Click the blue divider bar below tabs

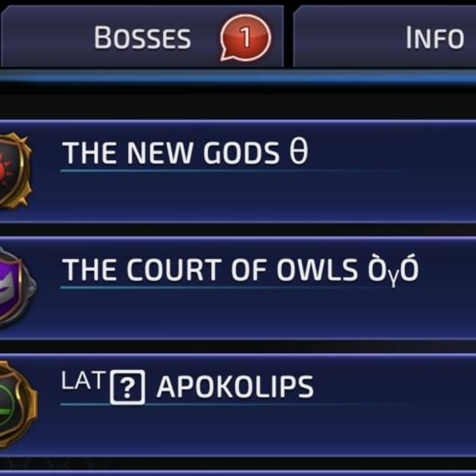tap(238, 76)
